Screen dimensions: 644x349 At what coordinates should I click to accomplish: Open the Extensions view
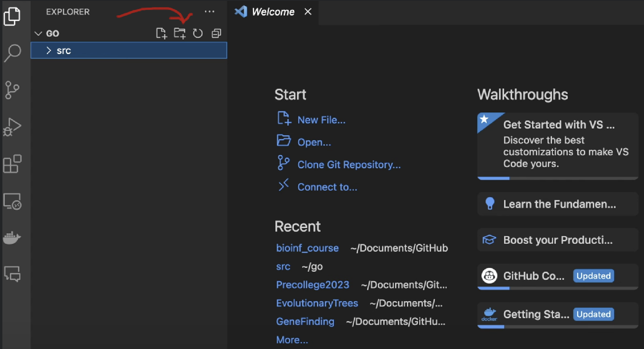pyautogui.click(x=12, y=164)
